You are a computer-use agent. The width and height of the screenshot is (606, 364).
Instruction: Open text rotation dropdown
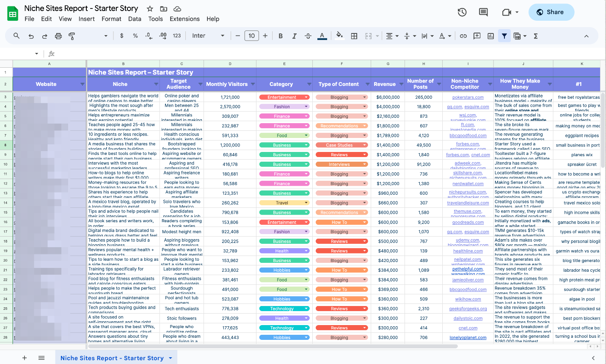pyautogui.click(x=445, y=36)
